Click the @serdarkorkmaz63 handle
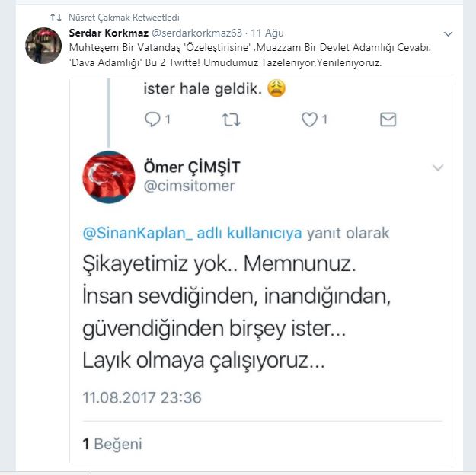 coord(196,33)
